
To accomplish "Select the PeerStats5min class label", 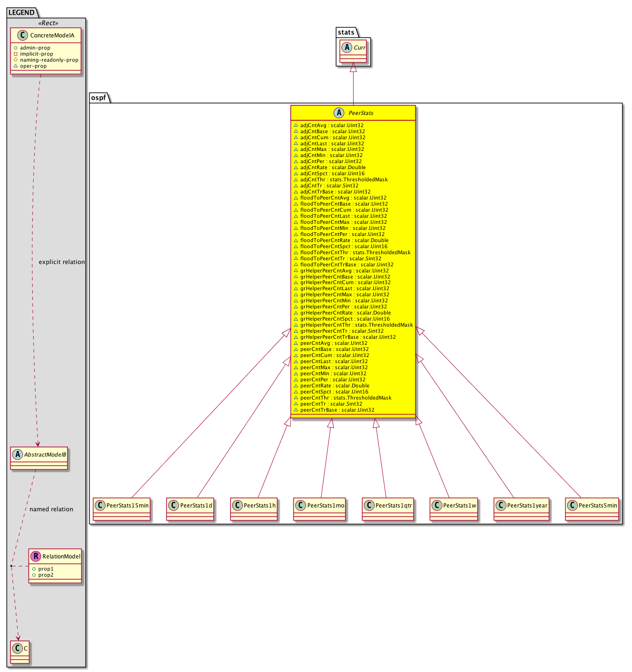I will (x=597, y=505).
